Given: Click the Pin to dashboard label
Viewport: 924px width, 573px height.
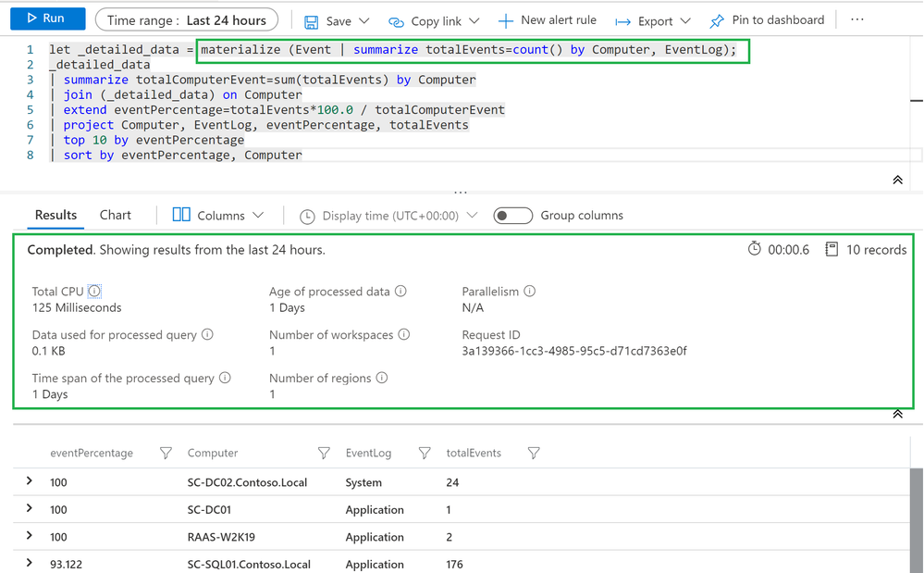Looking at the screenshot, I should coord(778,20).
